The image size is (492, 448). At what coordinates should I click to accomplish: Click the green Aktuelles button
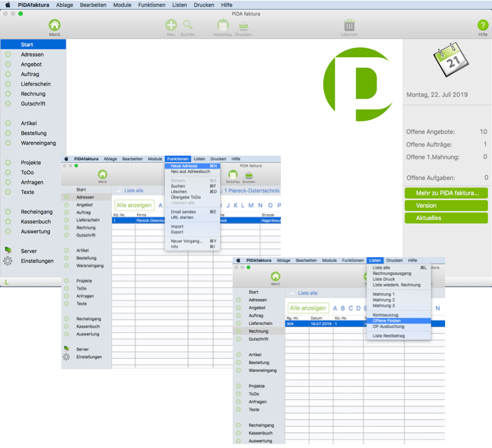pyautogui.click(x=446, y=218)
